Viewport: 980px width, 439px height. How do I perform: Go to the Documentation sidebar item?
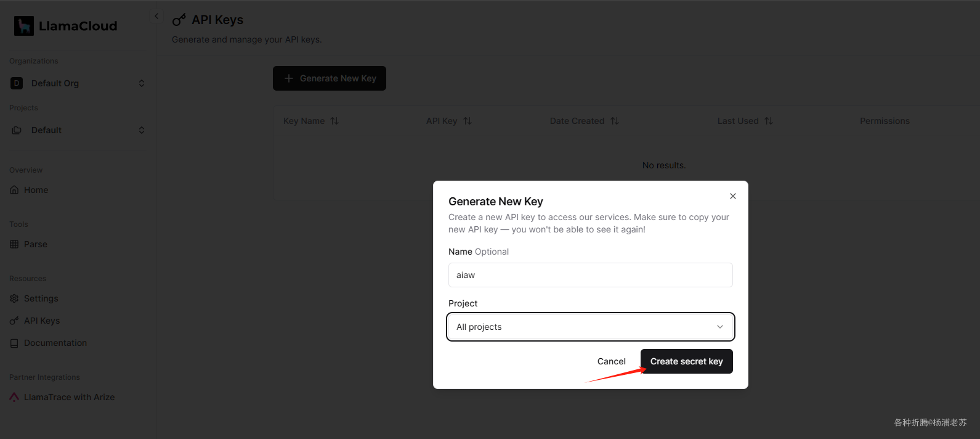(x=55, y=343)
